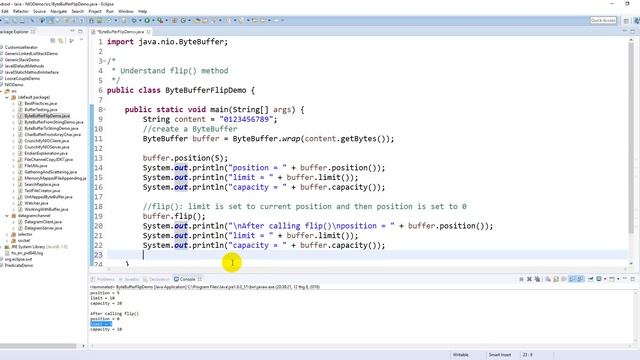Toggle Word Wrap in the Console
640x360 pixels.
click(564, 279)
